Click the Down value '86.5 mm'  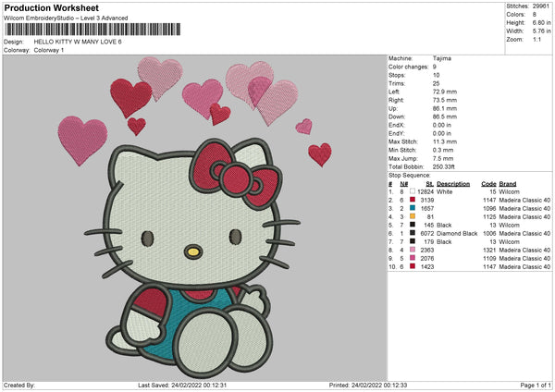click(445, 116)
